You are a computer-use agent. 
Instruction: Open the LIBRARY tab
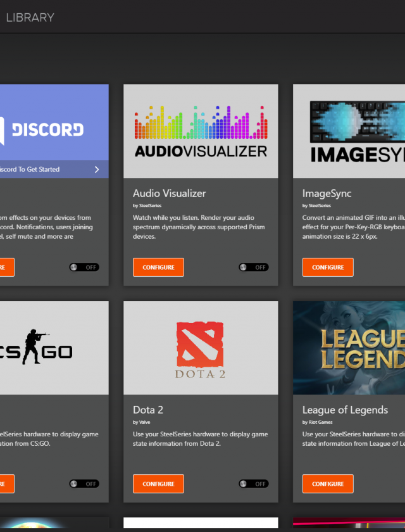[30, 18]
